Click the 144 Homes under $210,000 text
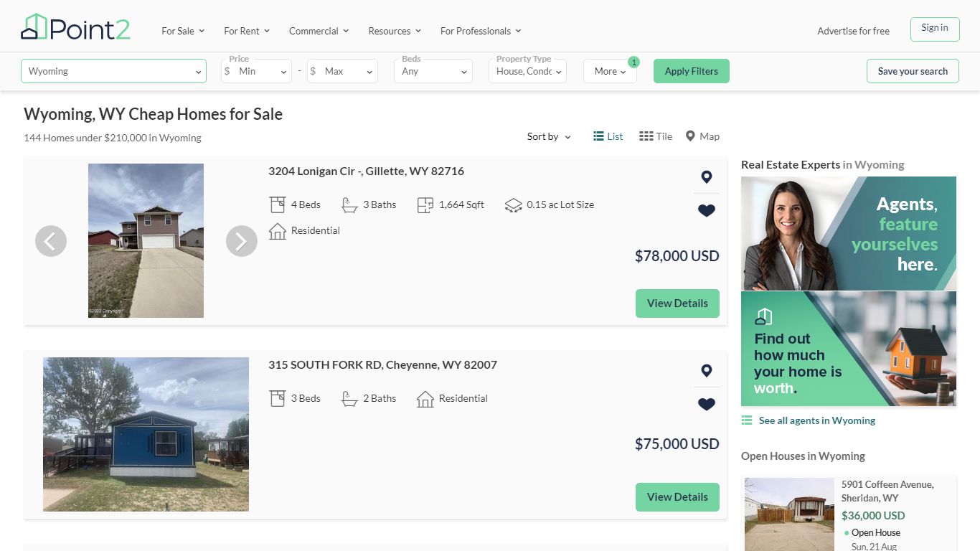 (113, 138)
